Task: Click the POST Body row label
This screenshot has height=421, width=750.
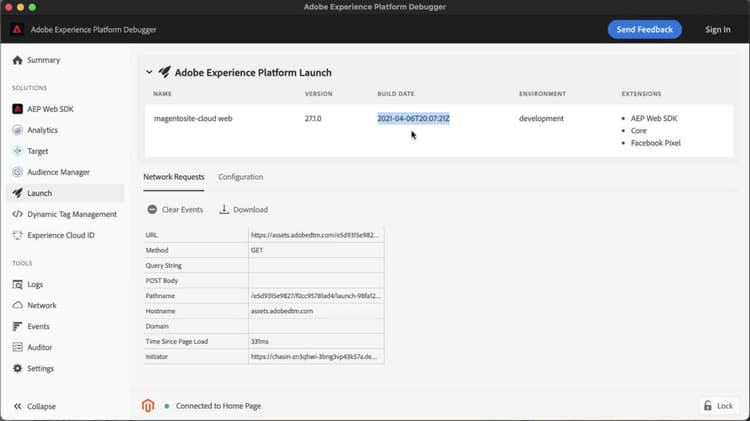Action: 162,281
